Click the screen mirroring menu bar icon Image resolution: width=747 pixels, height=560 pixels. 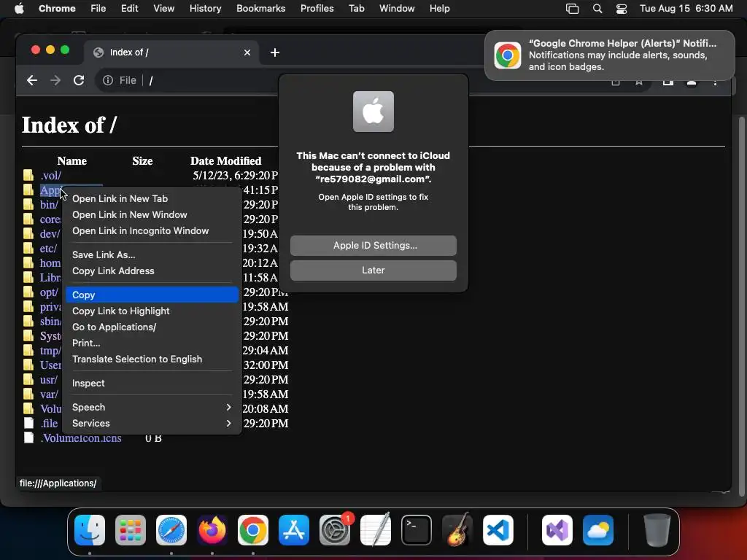(572, 9)
